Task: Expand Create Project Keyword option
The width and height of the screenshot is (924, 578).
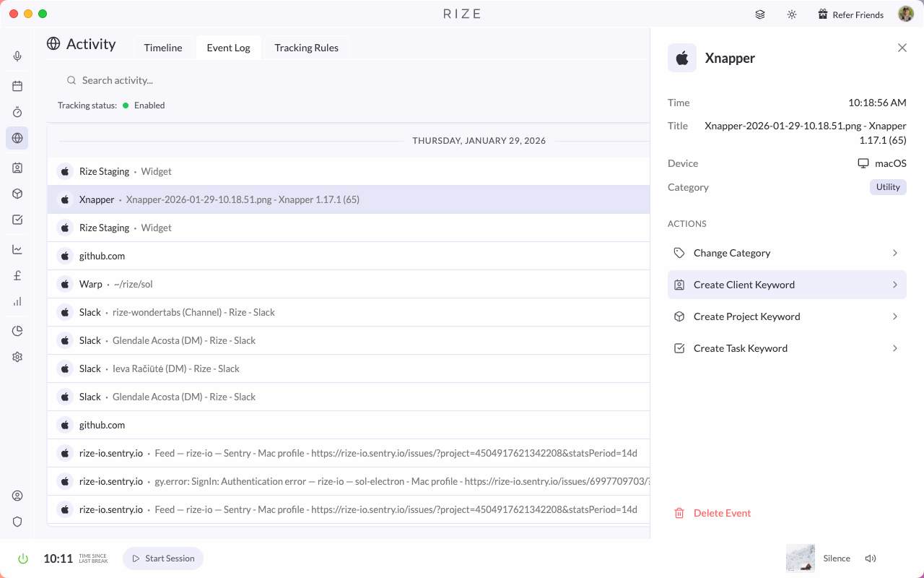Action: pyautogui.click(x=787, y=316)
